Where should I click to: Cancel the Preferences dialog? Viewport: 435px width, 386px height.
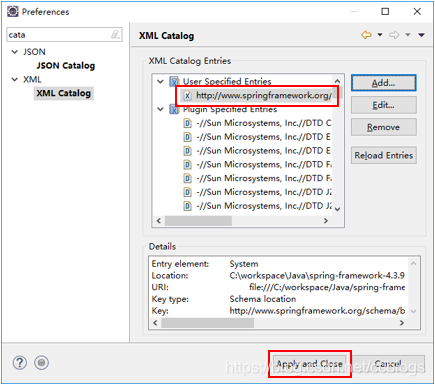(x=388, y=364)
